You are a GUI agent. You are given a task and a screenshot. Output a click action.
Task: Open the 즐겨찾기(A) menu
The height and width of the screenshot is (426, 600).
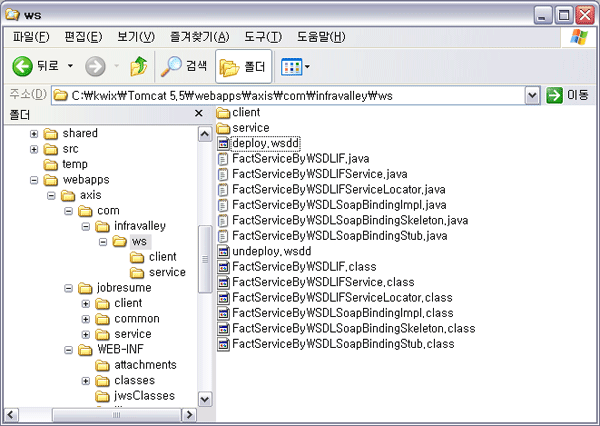click(x=200, y=37)
